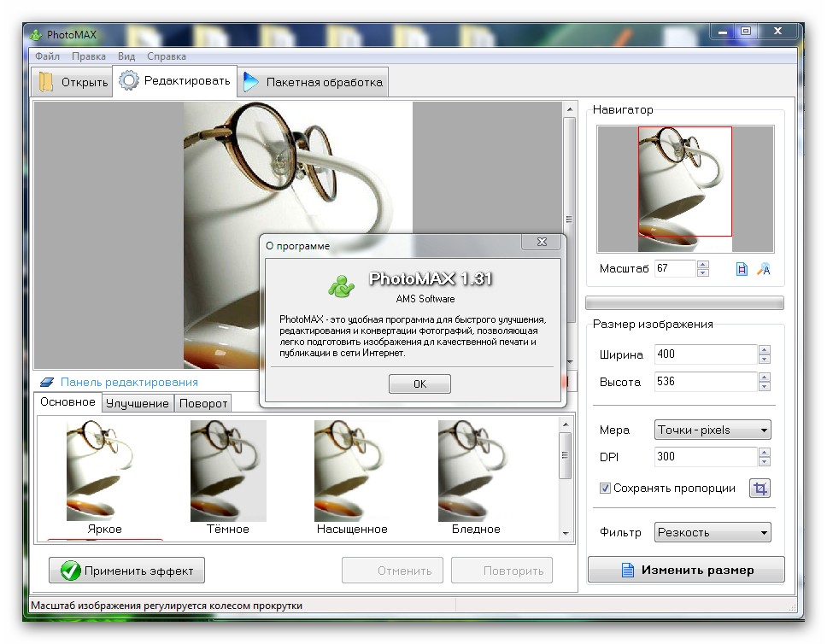827x644 pixels.
Task: Open the Справка menu
Action: [166, 56]
